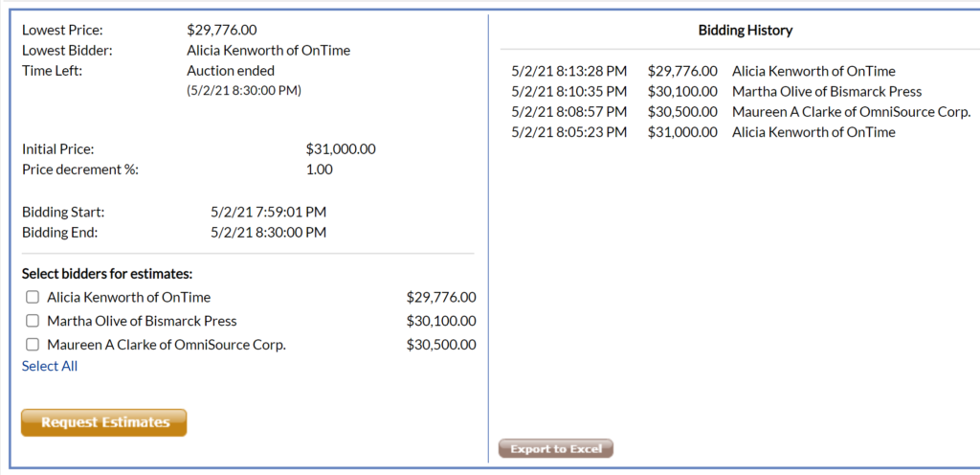
Task: Click the Lowest Price label
Action: click(62, 31)
